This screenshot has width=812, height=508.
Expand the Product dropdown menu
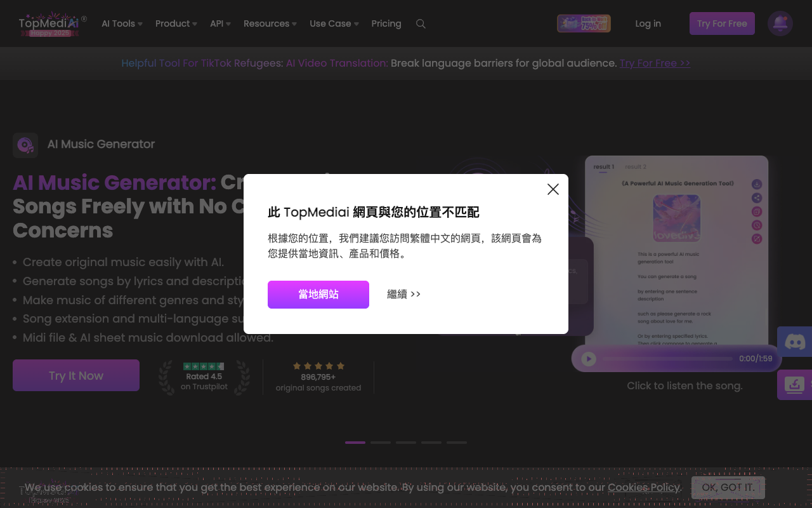(x=176, y=23)
